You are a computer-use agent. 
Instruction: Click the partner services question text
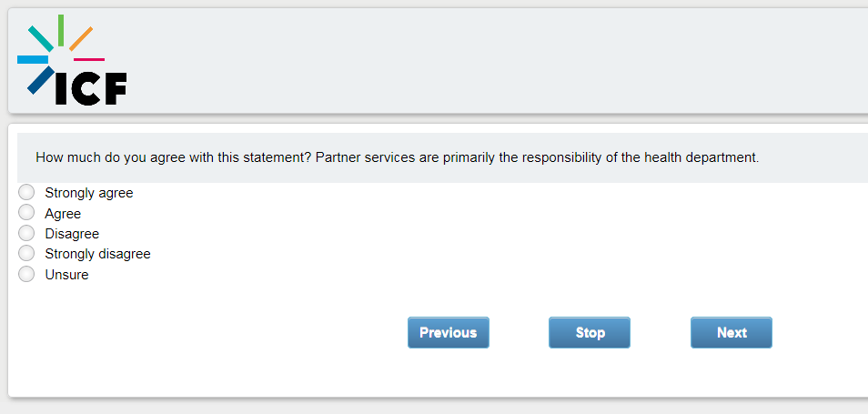pyautogui.click(x=397, y=157)
